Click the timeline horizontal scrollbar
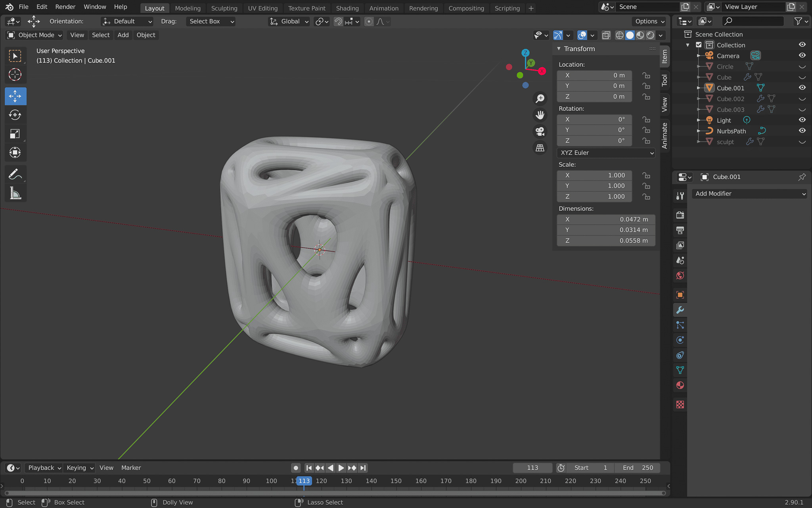The height and width of the screenshot is (508, 812). pyautogui.click(x=335, y=493)
